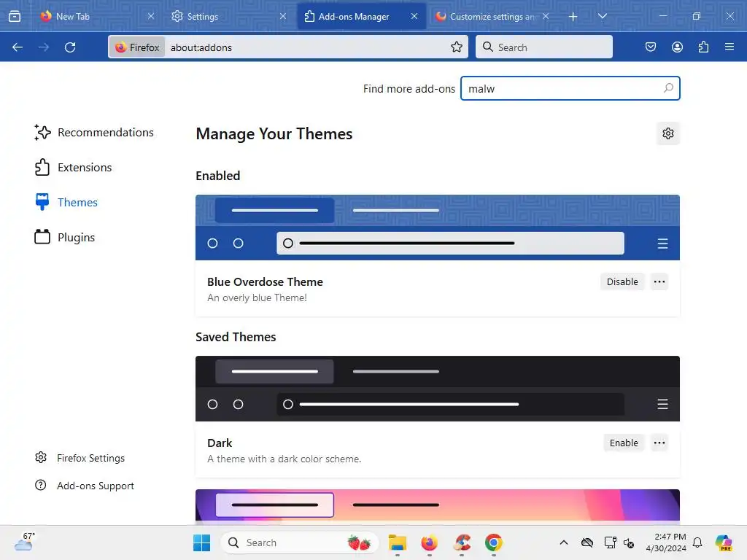Open OneDrive cloud tray icon
The width and height of the screenshot is (747, 560).
coord(587,542)
